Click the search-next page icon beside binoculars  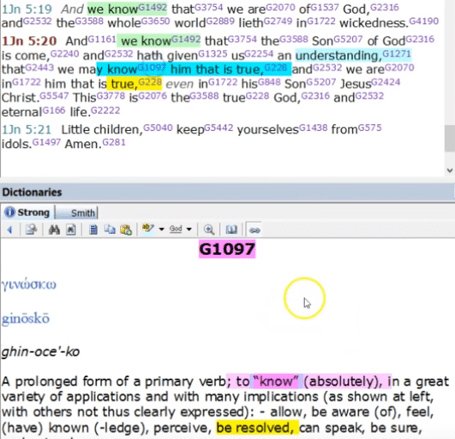(x=71, y=230)
